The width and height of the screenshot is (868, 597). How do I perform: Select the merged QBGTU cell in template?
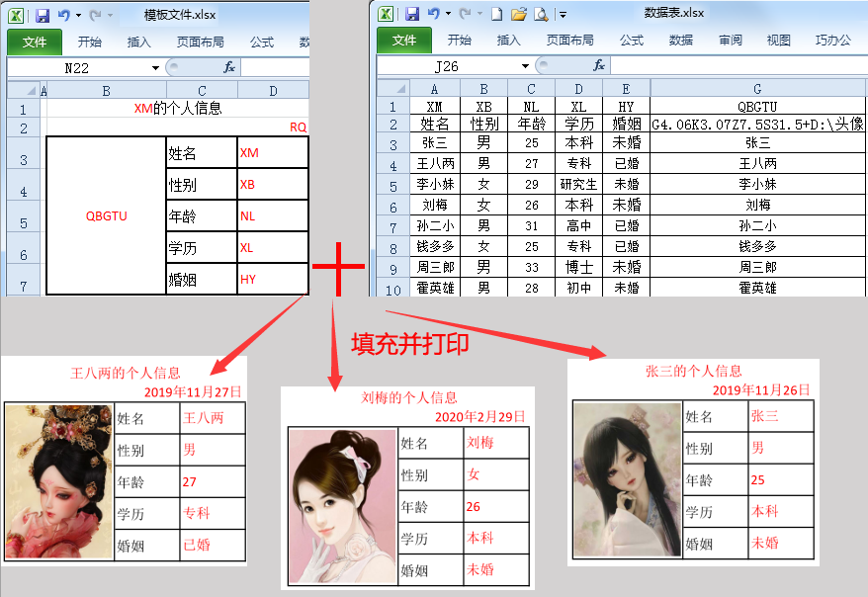click(107, 215)
